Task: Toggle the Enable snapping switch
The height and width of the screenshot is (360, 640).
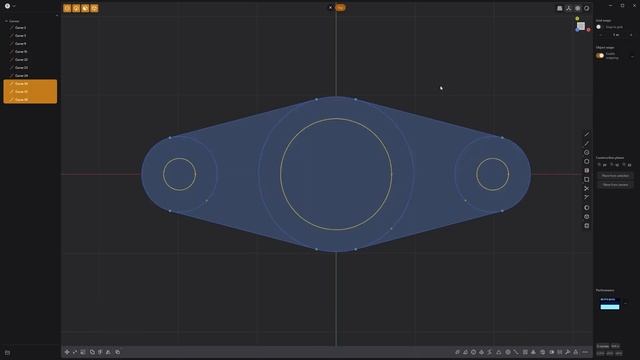Action: (600, 56)
